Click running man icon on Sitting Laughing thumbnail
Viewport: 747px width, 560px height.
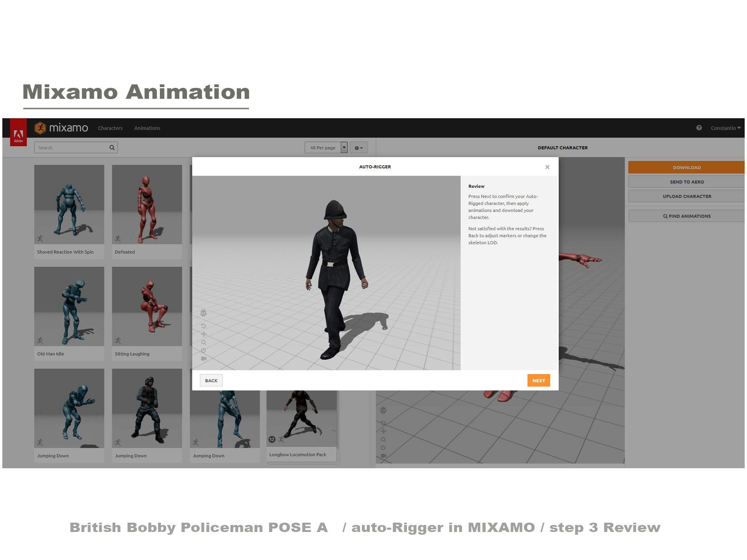coord(117,340)
